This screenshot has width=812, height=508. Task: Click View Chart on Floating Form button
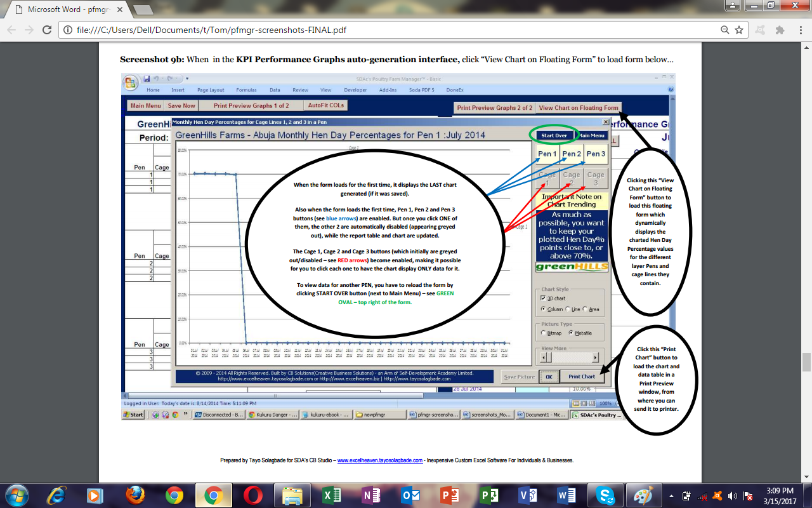[x=579, y=108]
